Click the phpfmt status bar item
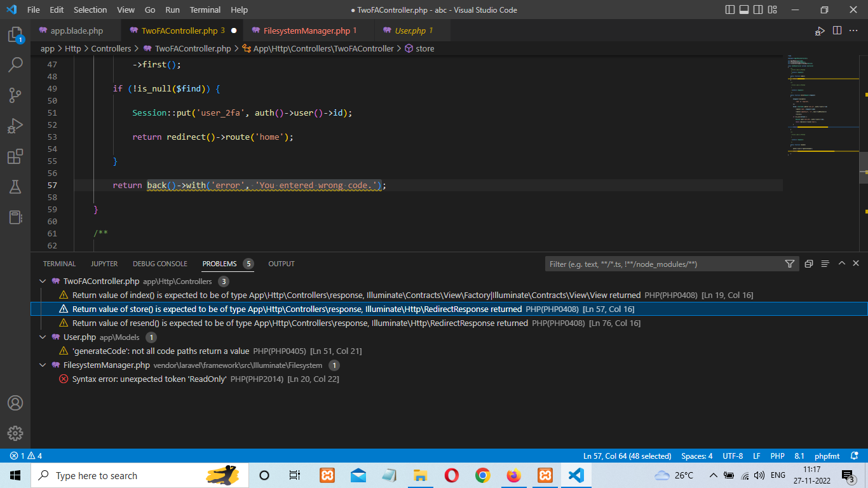The height and width of the screenshot is (488, 868). click(x=827, y=456)
